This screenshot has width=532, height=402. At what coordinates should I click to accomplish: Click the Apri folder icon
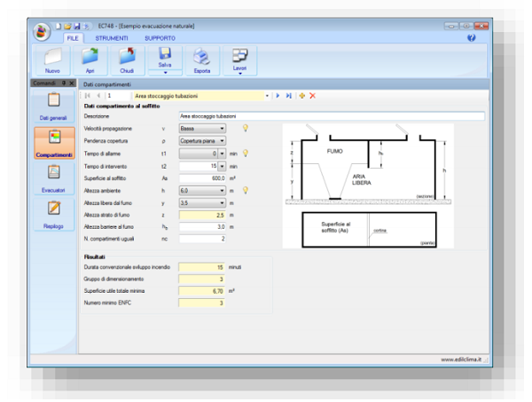(x=90, y=58)
